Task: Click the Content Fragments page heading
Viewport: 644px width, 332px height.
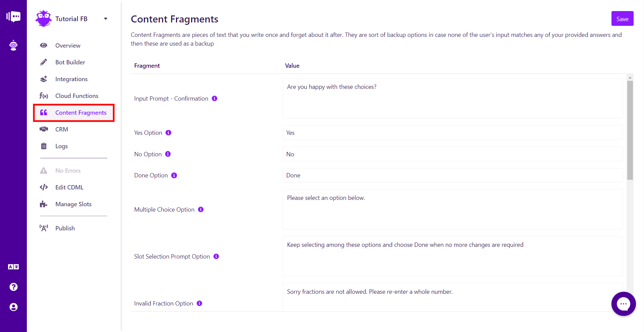Action: tap(174, 19)
